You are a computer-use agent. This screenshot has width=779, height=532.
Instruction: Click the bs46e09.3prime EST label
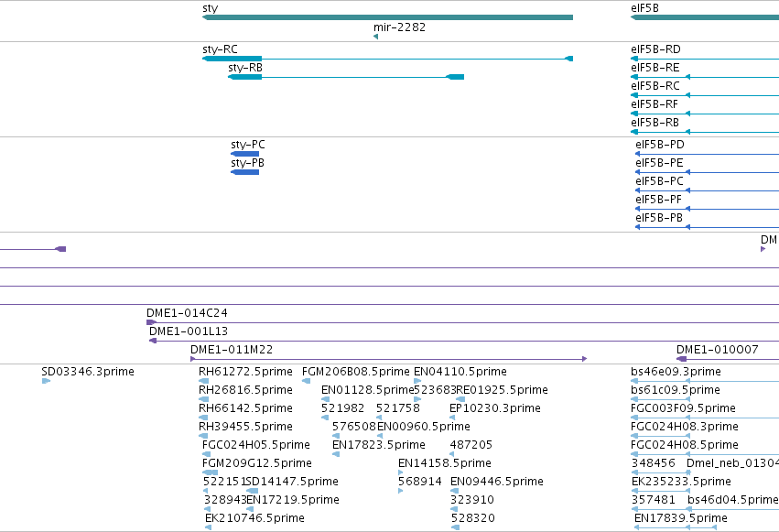[x=676, y=372]
